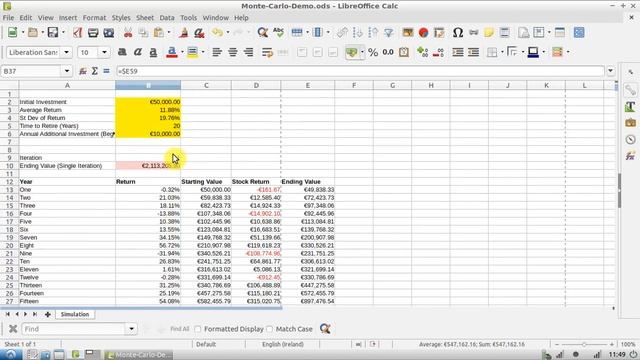Open the font name dropdown

(x=67, y=52)
